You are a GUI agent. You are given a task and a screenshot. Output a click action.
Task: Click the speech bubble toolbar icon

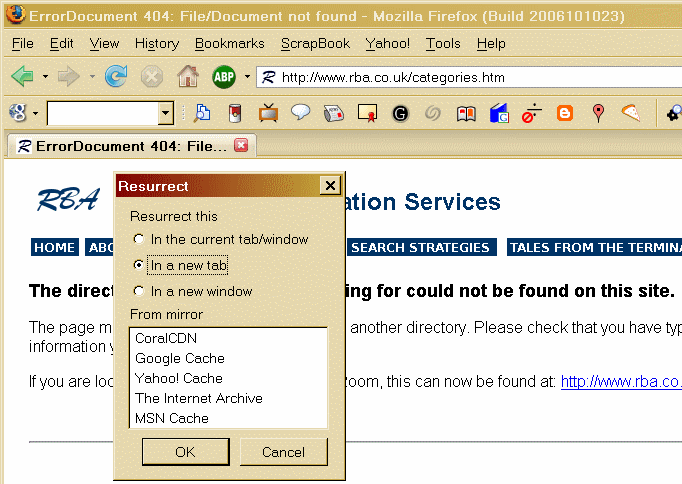coord(301,113)
